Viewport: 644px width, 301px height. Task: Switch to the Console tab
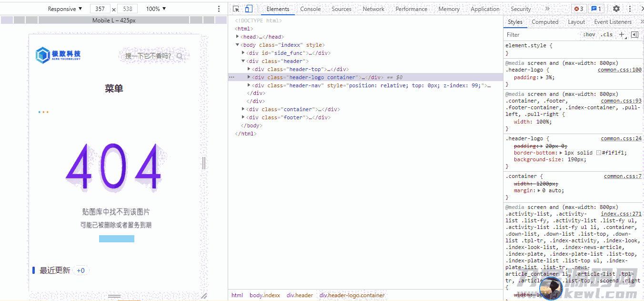(x=310, y=9)
